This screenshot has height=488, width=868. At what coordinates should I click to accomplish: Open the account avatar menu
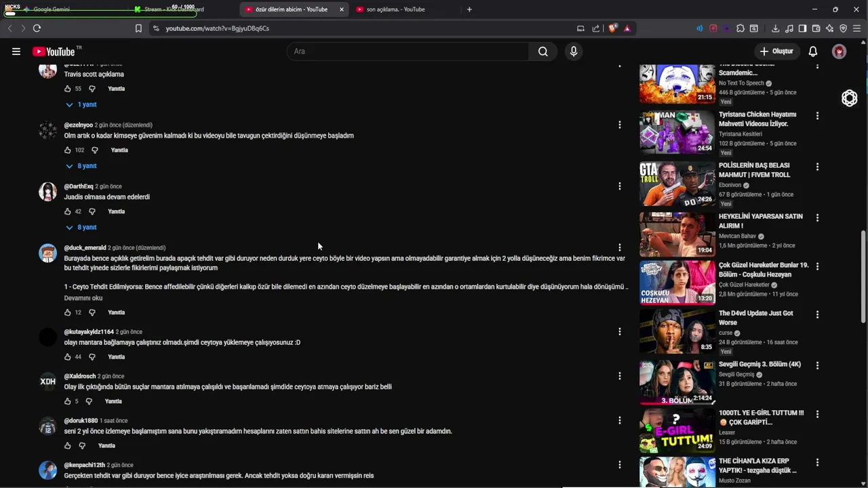coord(839,52)
